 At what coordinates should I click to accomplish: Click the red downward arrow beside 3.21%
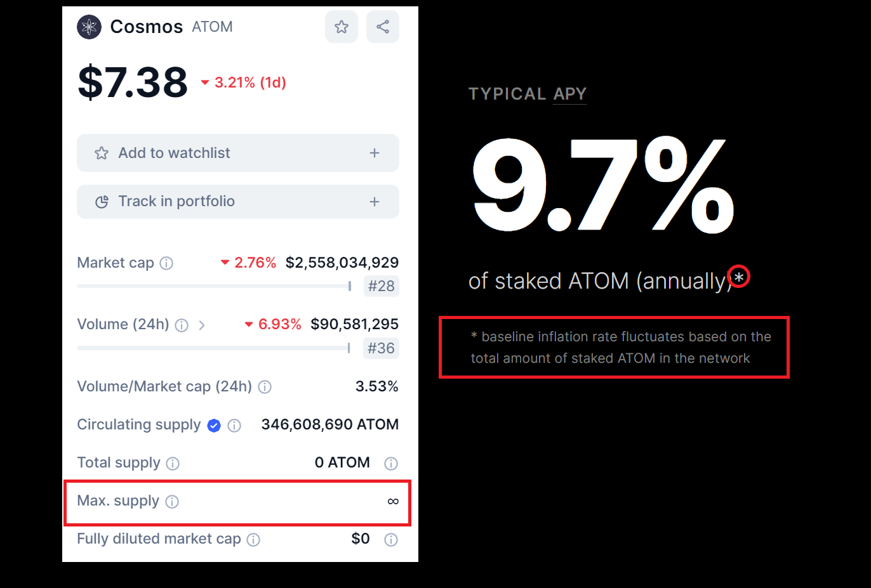tap(204, 82)
